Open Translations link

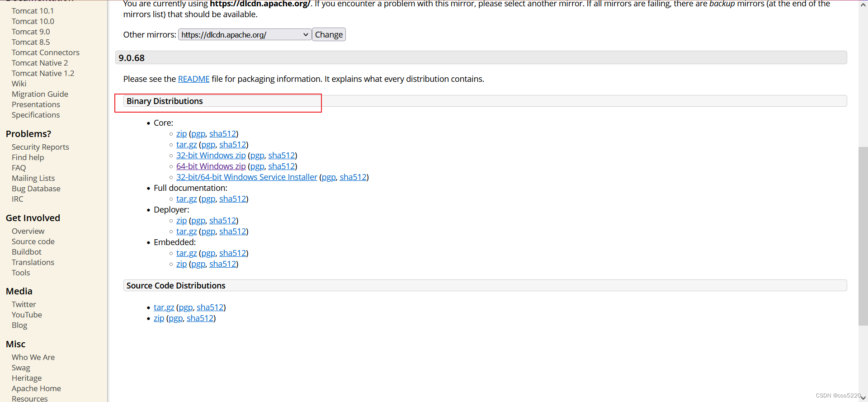point(33,262)
